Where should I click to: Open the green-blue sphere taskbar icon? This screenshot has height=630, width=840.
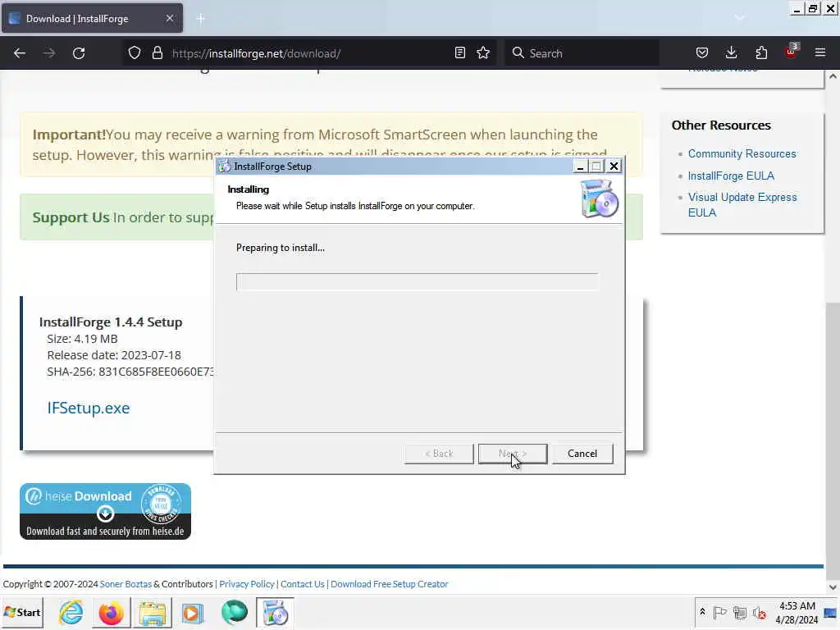tap(234, 613)
